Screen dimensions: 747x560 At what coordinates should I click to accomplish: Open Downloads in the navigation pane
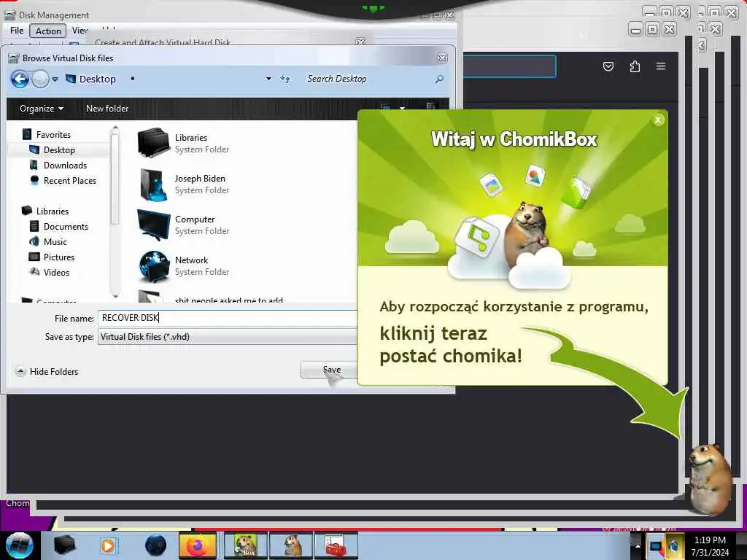pyautogui.click(x=65, y=166)
